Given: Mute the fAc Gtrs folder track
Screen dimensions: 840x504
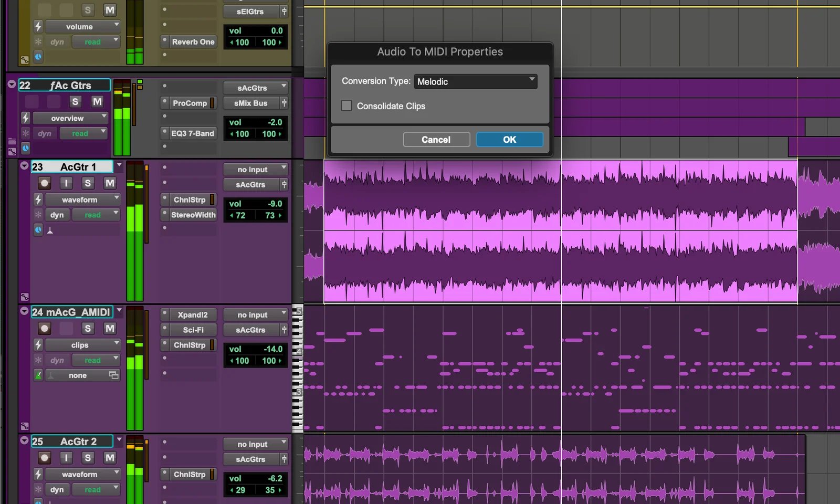Looking at the screenshot, I should (x=97, y=102).
